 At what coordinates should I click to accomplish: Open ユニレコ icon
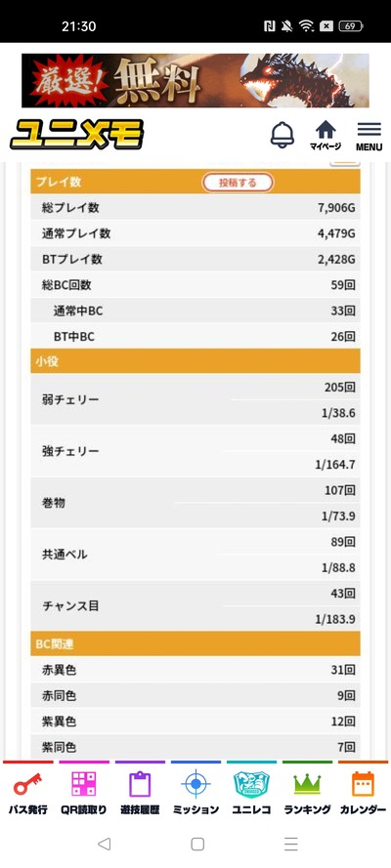pyautogui.click(x=251, y=792)
